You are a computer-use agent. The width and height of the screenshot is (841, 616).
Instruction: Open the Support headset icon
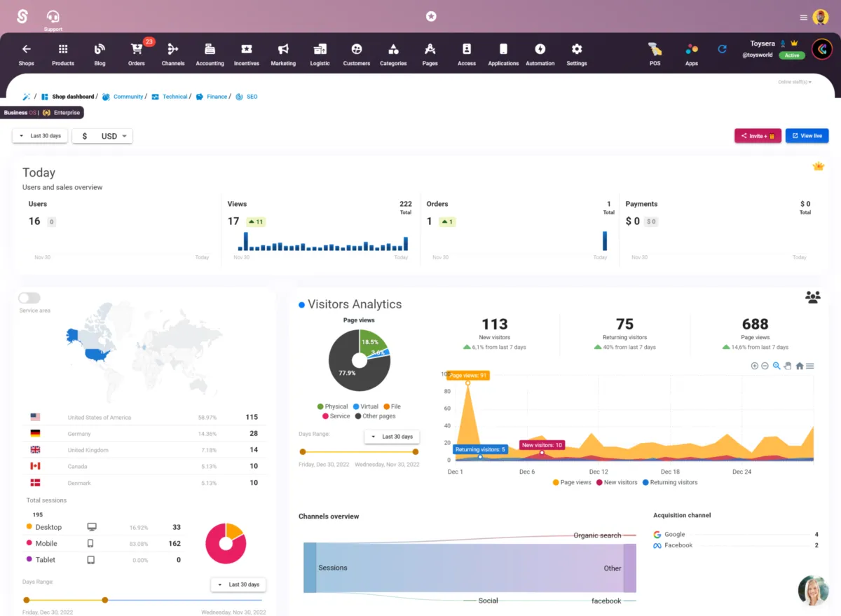tap(53, 16)
